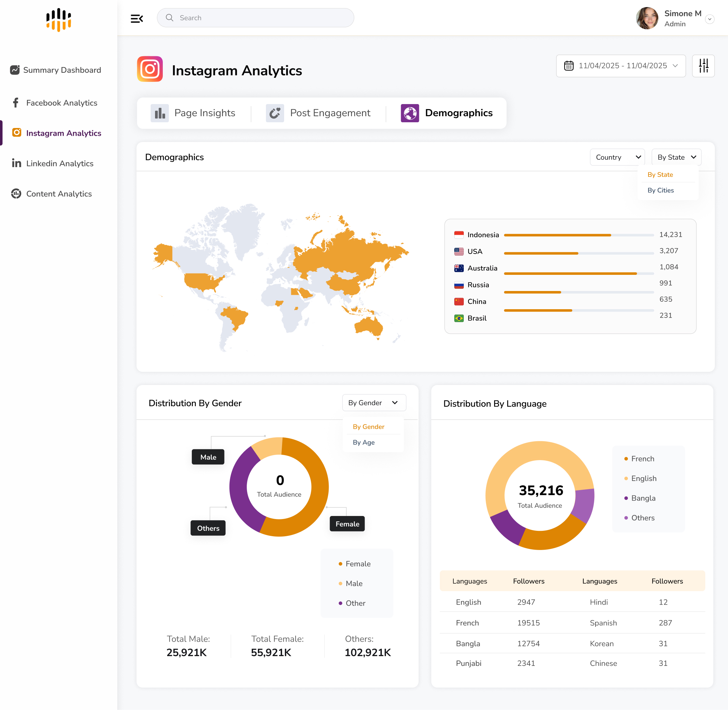Open filter settings sliders icon
This screenshot has width=728, height=710.
click(703, 66)
